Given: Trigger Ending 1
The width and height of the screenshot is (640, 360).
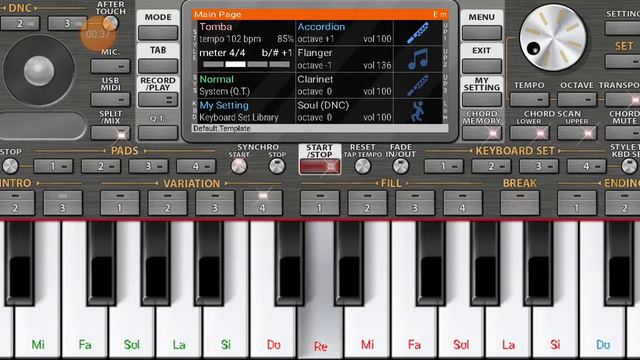Looking at the screenshot, I should click(577, 203).
